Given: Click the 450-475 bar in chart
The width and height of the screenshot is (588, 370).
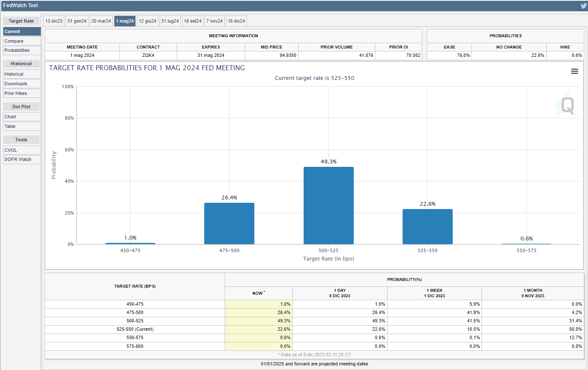Looking at the screenshot, I should pyautogui.click(x=130, y=243).
